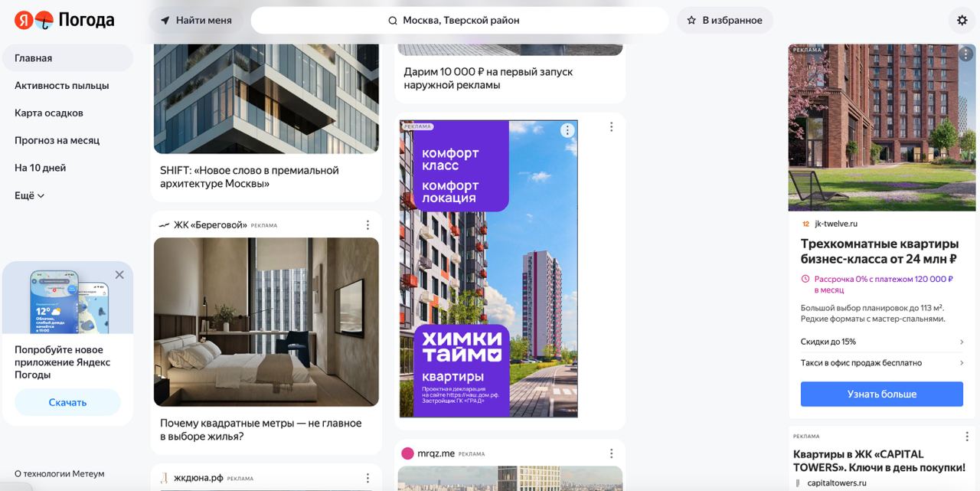Screen dimensions: 980x491
Task: Click the bedroom interior photo
Action: tap(266, 322)
